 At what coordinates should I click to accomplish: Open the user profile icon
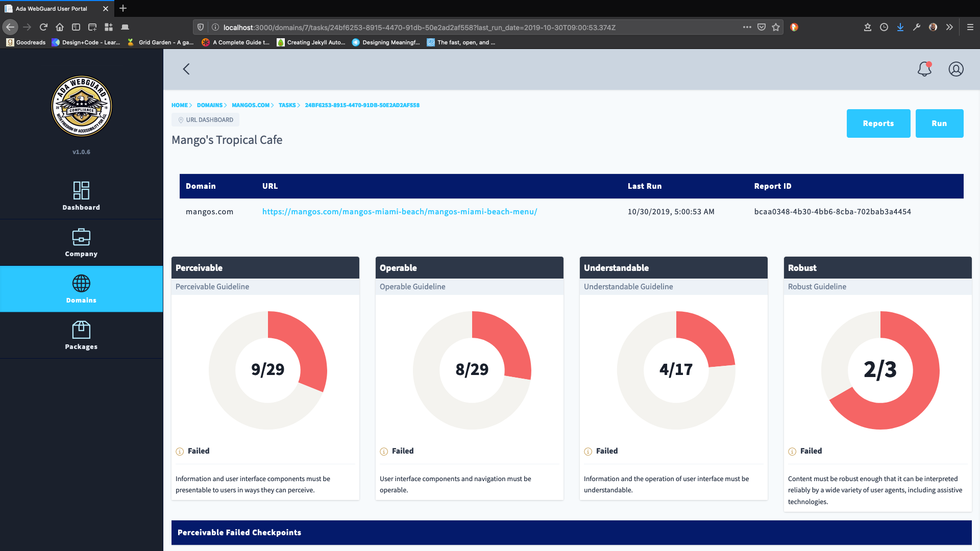pyautogui.click(x=956, y=69)
